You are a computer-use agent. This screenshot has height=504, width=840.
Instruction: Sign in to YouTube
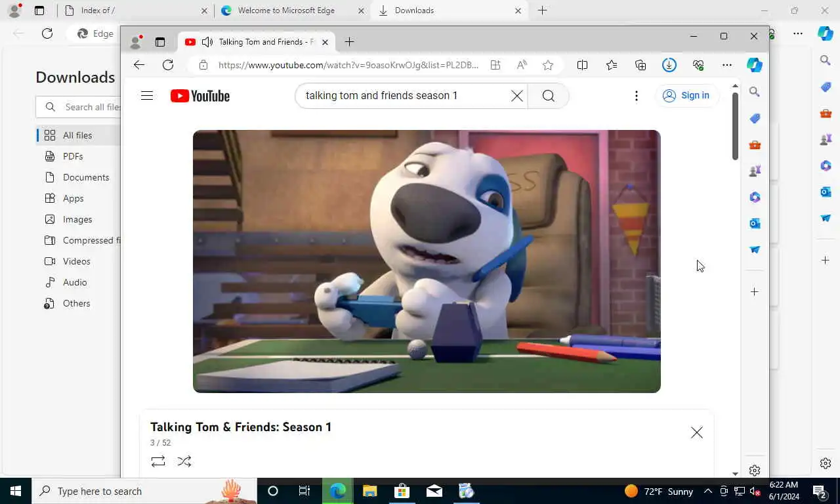(686, 96)
